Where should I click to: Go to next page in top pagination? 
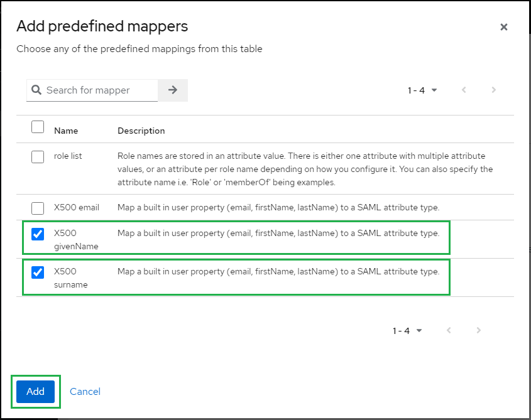pos(493,90)
